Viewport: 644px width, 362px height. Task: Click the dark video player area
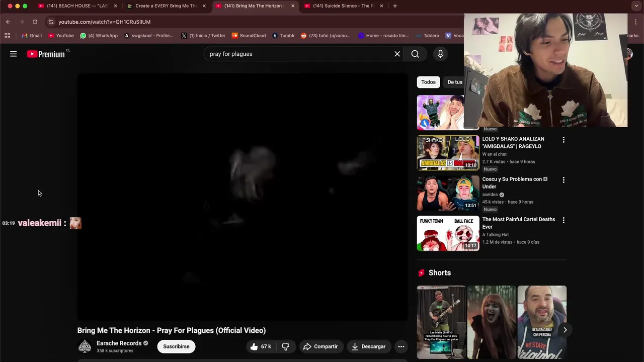243,197
